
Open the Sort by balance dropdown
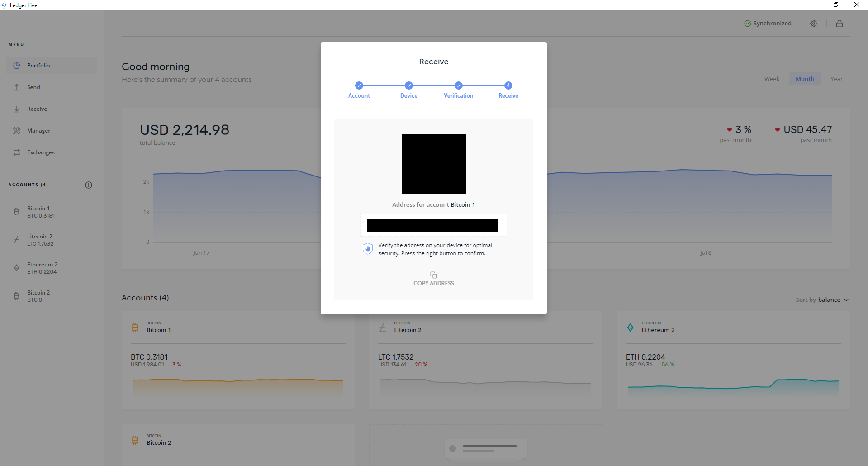[822, 300]
